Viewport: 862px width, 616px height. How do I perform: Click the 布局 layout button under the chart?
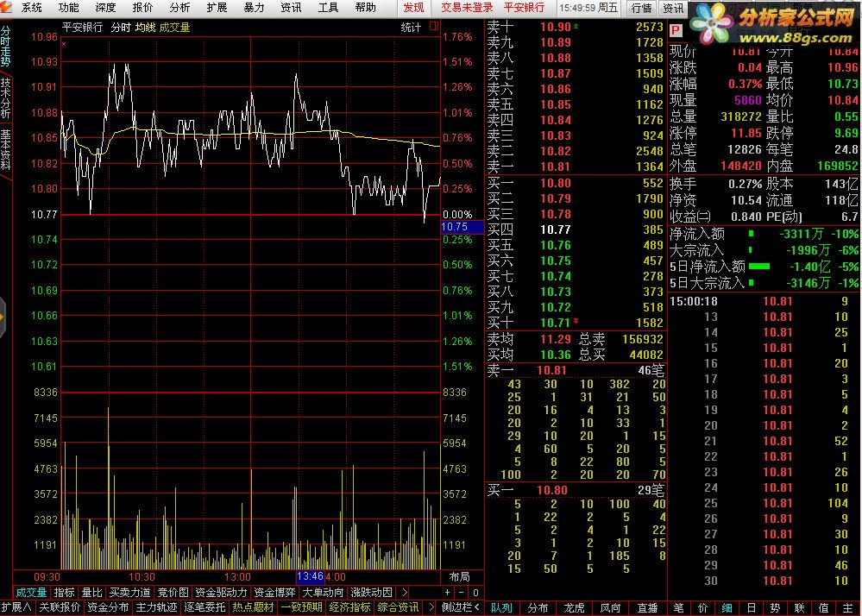tap(460, 576)
